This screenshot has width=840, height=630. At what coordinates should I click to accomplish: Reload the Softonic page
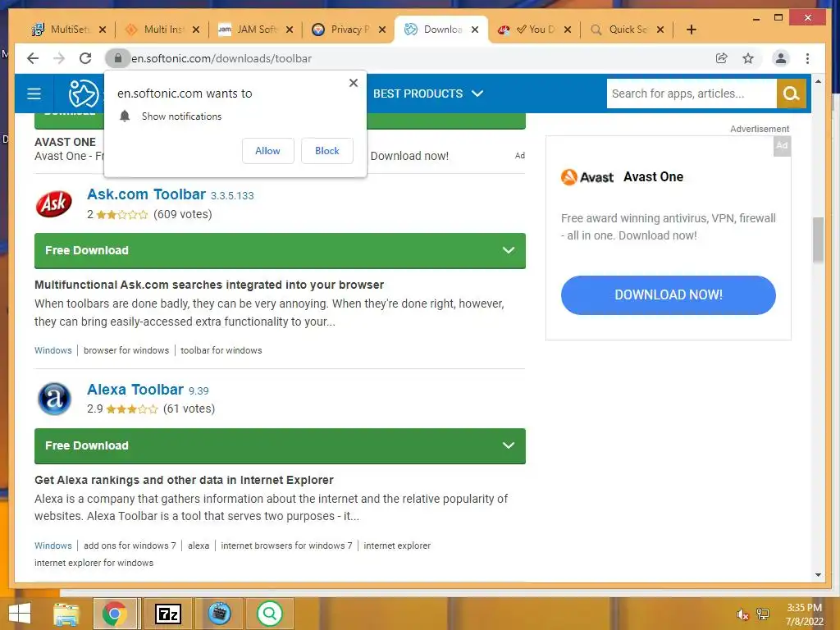click(x=85, y=58)
